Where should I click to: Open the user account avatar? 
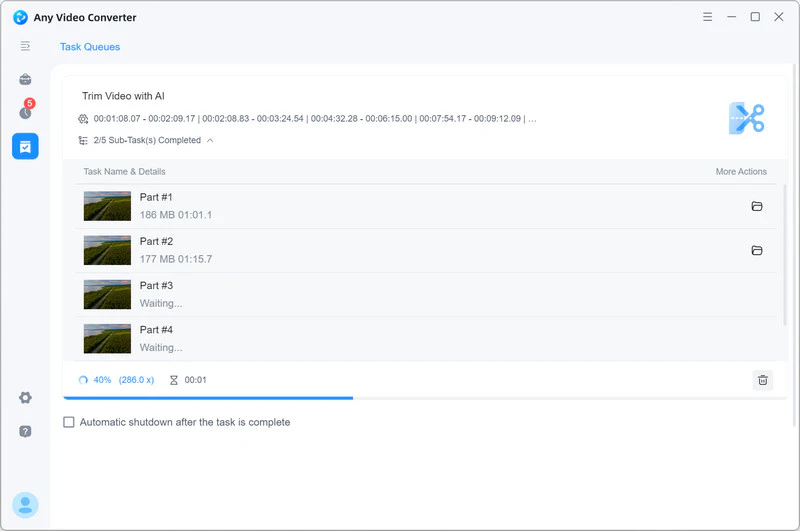[25, 505]
